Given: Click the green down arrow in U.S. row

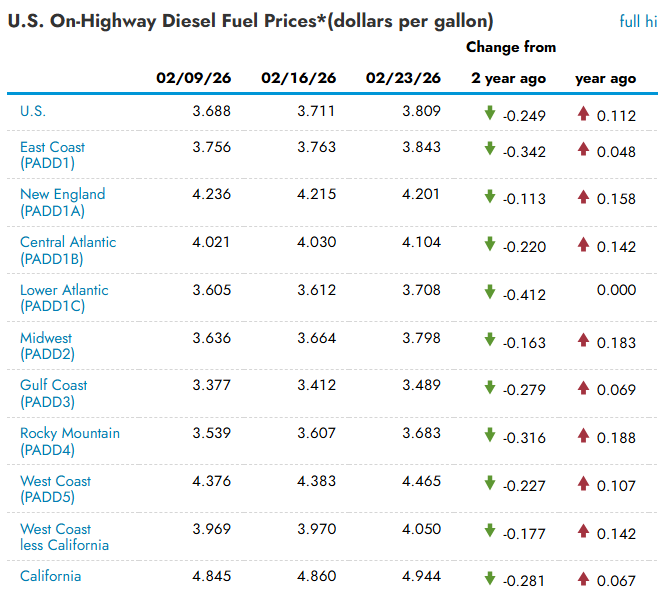Looking at the screenshot, I should pos(490,114).
